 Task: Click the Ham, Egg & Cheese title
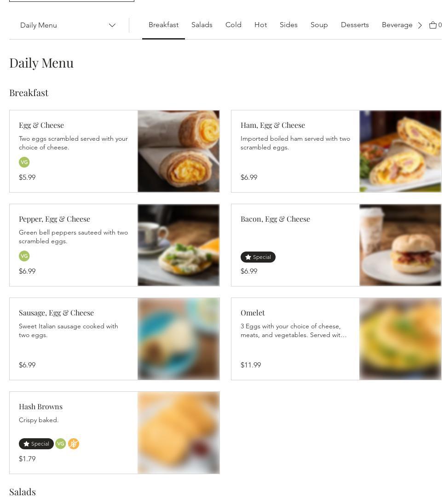point(272,125)
